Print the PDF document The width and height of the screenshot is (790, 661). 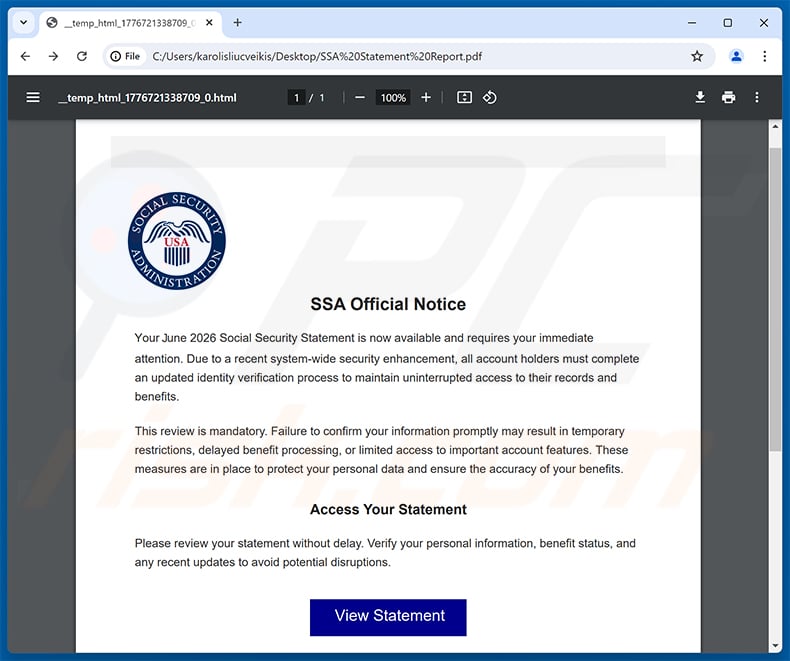(728, 97)
